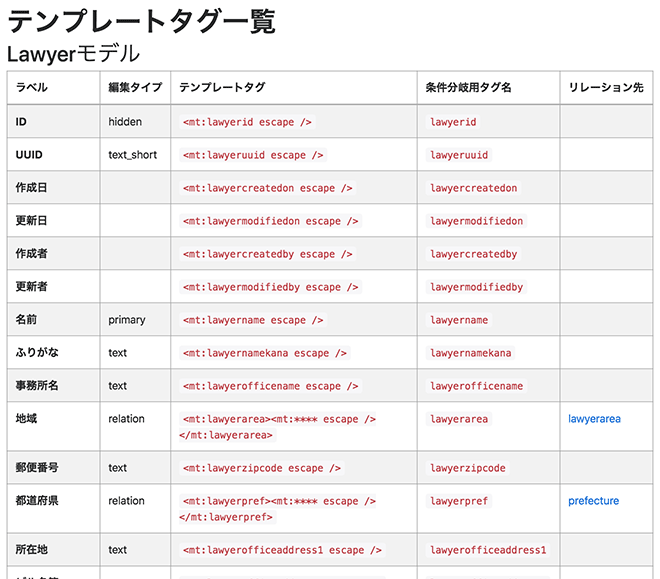The width and height of the screenshot is (660, 579).
Task: Click the lawyerzipcode condition tag name
Action: click(x=467, y=468)
